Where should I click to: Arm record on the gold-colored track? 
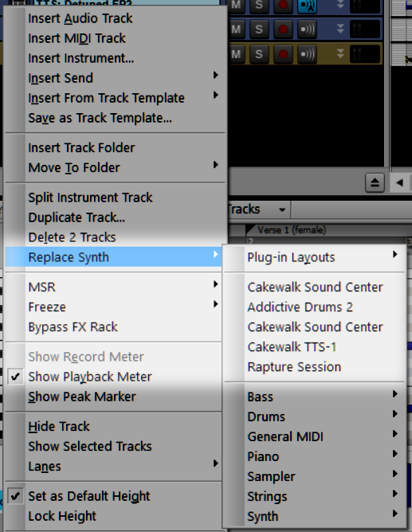click(x=283, y=54)
